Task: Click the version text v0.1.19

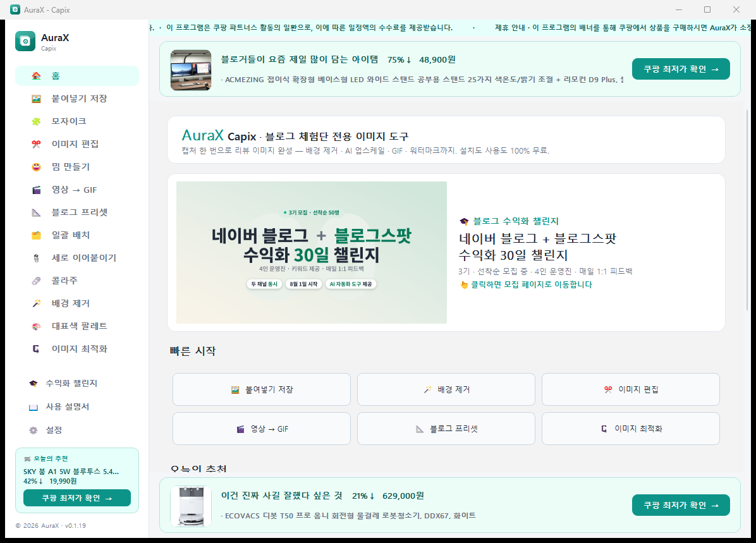Action: coord(76,526)
